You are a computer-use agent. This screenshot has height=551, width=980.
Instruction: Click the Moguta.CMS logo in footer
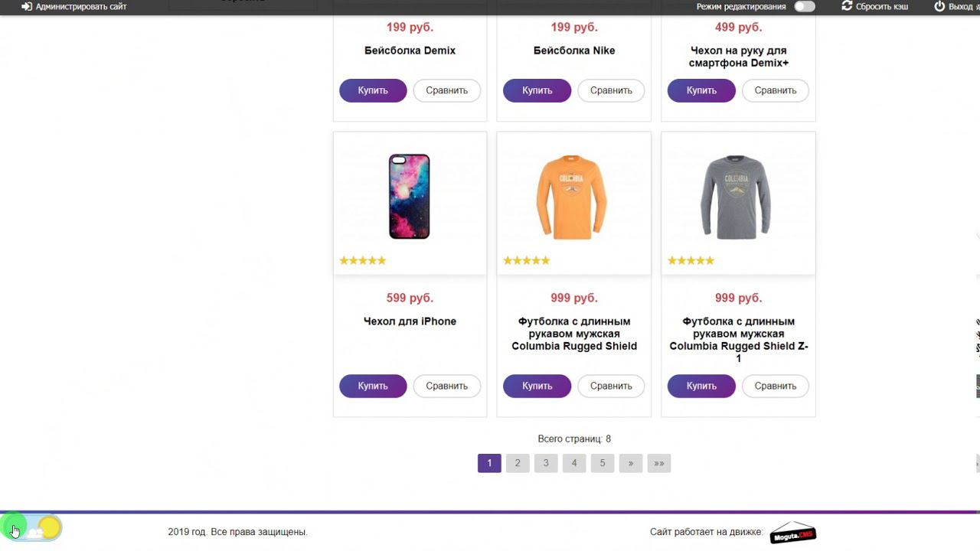pyautogui.click(x=792, y=532)
